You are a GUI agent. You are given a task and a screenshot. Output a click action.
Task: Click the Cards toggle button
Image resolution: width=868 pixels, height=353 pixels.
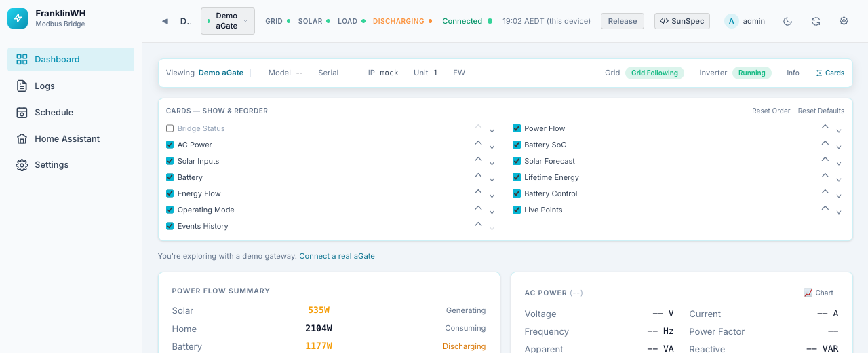coord(829,73)
